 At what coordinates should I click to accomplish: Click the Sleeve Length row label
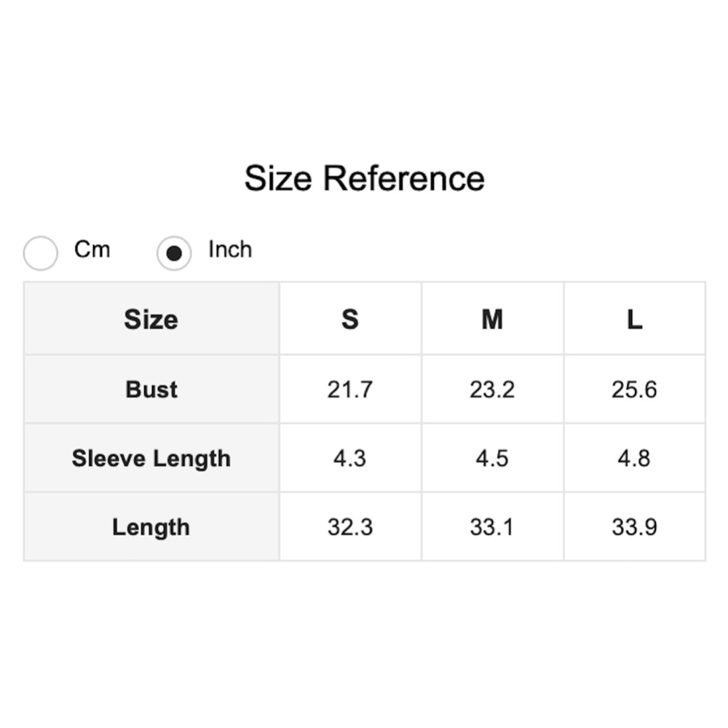pyautogui.click(x=151, y=459)
